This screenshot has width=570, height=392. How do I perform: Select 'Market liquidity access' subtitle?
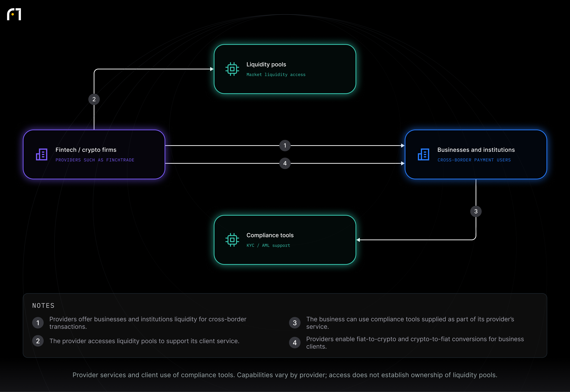[276, 75]
